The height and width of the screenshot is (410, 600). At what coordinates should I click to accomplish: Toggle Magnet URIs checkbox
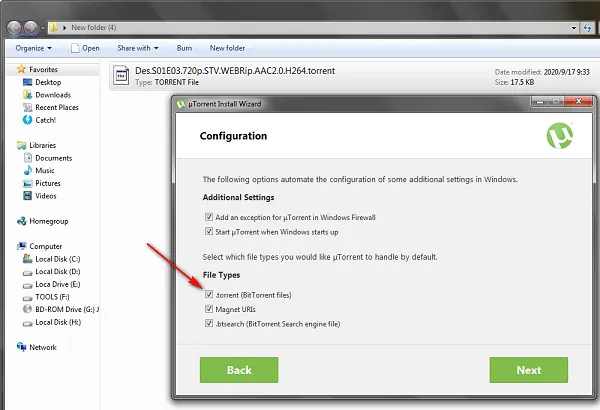tap(209, 309)
